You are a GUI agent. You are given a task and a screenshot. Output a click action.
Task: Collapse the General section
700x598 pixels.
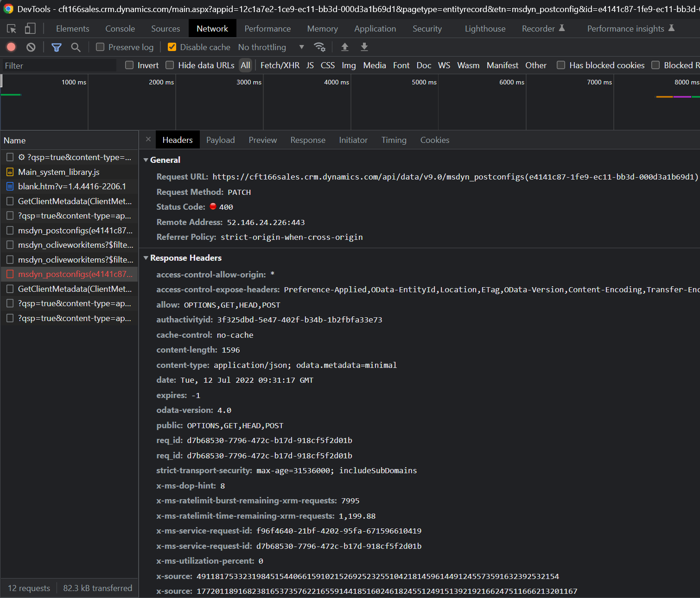tap(146, 160)
